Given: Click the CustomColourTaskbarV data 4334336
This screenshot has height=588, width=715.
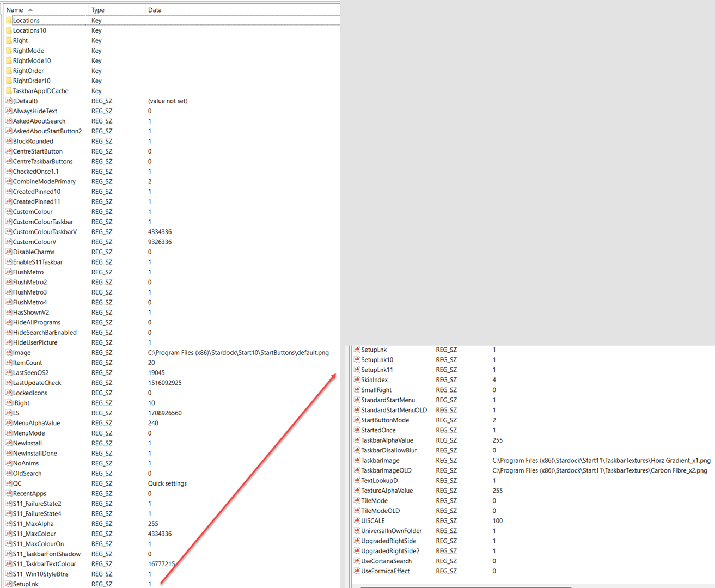Looking at the screenshot, I should coord(160,232).
